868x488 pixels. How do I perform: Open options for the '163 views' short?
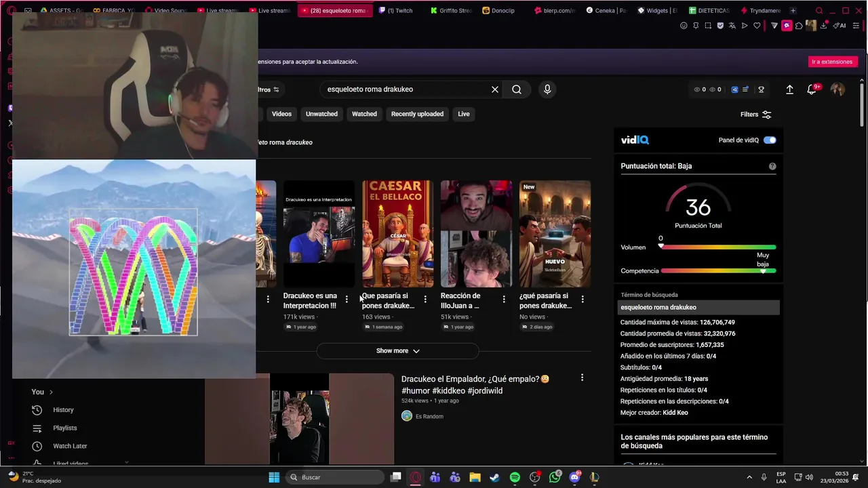coord(425,299)
